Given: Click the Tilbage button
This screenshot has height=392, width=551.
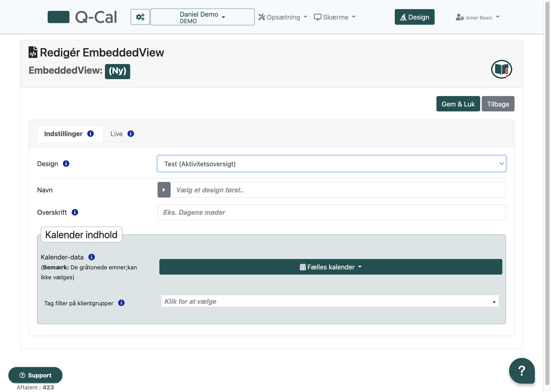Looking at the screenshot, I should click(x=498, y=104).
